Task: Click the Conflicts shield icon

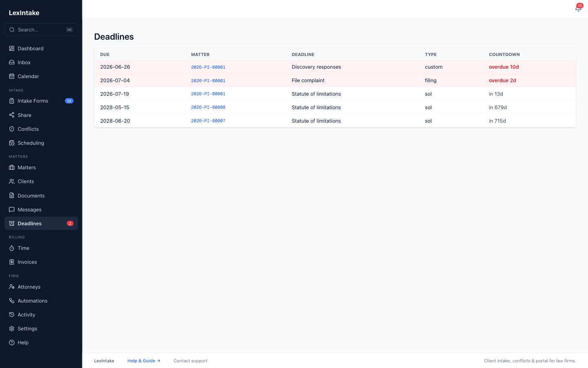Action: pyautogui.click(x=12, y=129)
